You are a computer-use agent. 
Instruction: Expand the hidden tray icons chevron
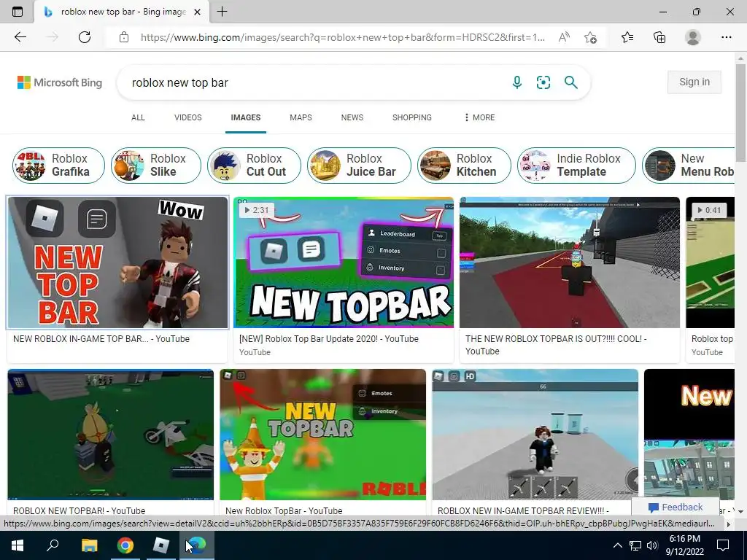click(x=617, y=545)
